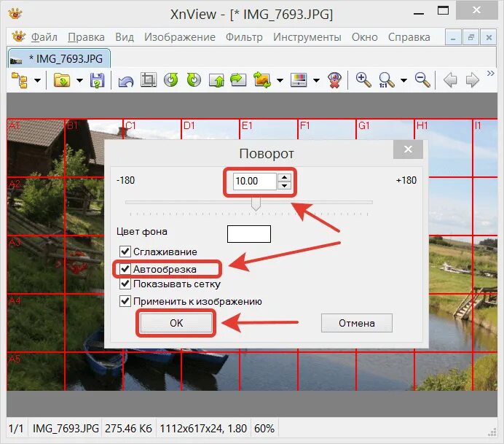Close the inner document window
The image size is (504, 444).
tap(489, 37)
